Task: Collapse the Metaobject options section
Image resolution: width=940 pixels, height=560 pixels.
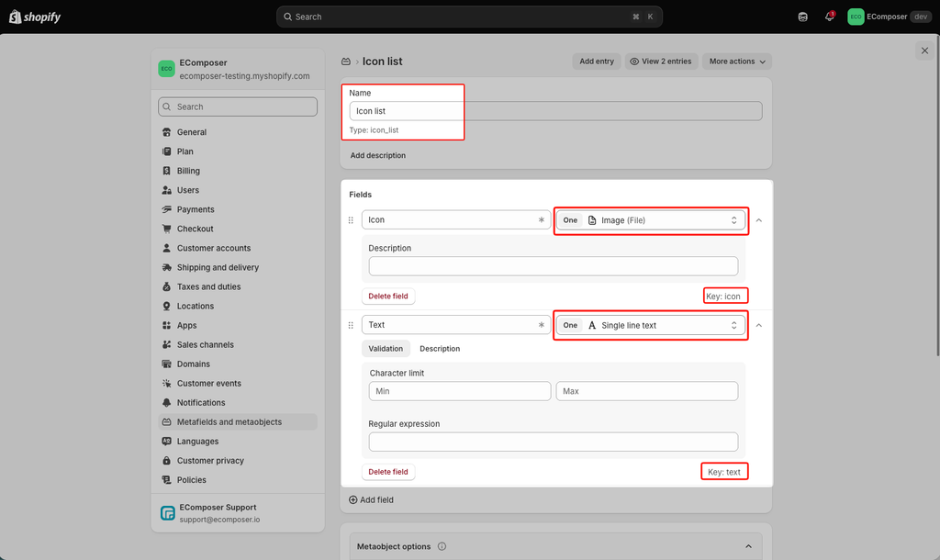Action: pos(748,546)
